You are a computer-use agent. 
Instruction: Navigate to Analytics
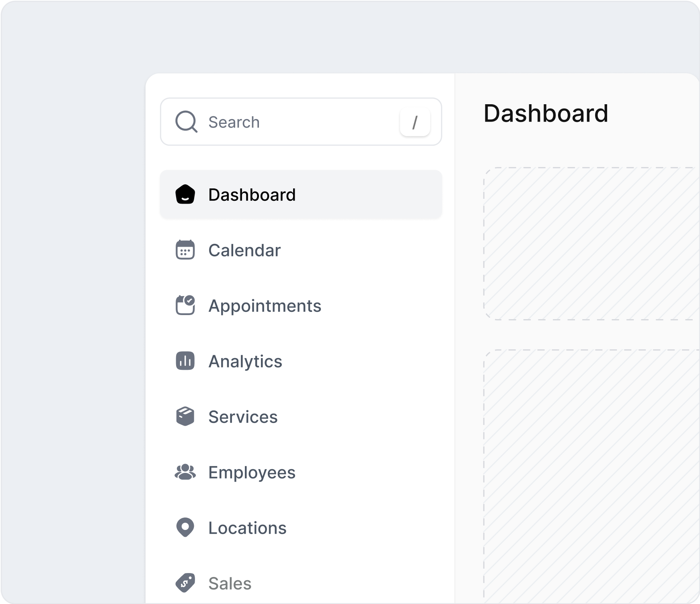pyautogui.click(x=245, y=362)
